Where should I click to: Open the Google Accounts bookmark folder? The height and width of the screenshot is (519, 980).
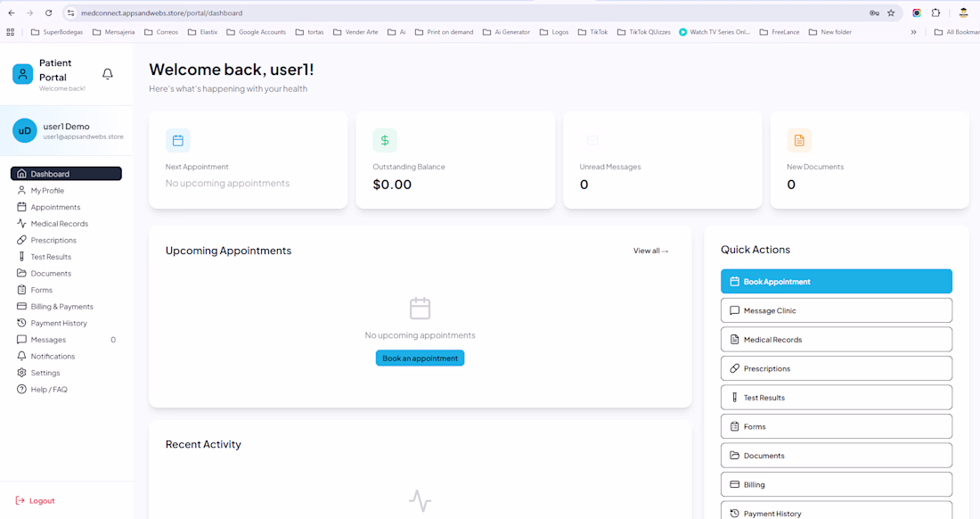click(x=257, y=32)
